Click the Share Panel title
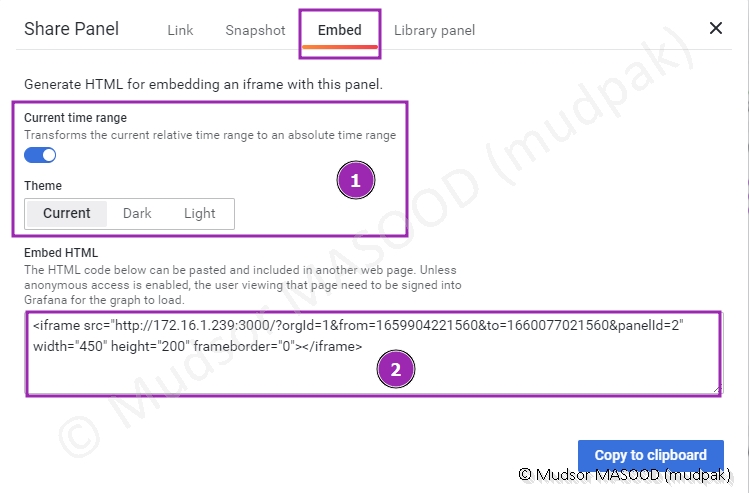The image size is (749, 493). pos(71,29)
